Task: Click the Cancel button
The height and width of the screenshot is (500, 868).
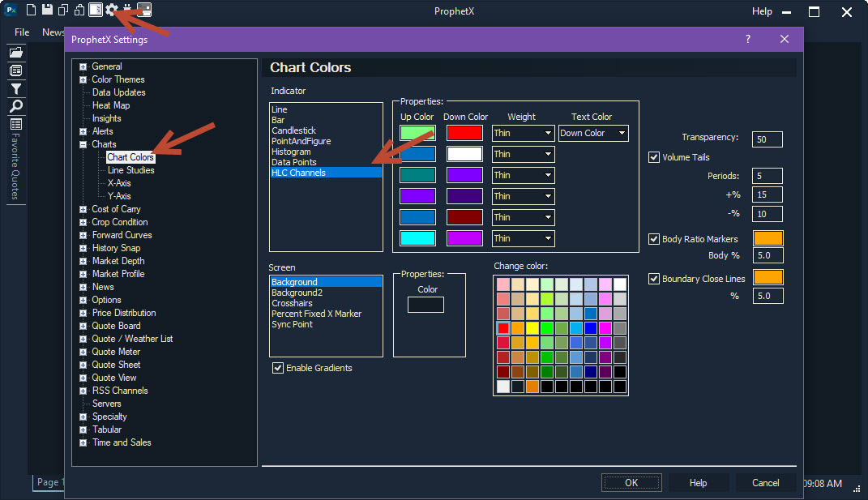Action: click(x=766, y=483)
